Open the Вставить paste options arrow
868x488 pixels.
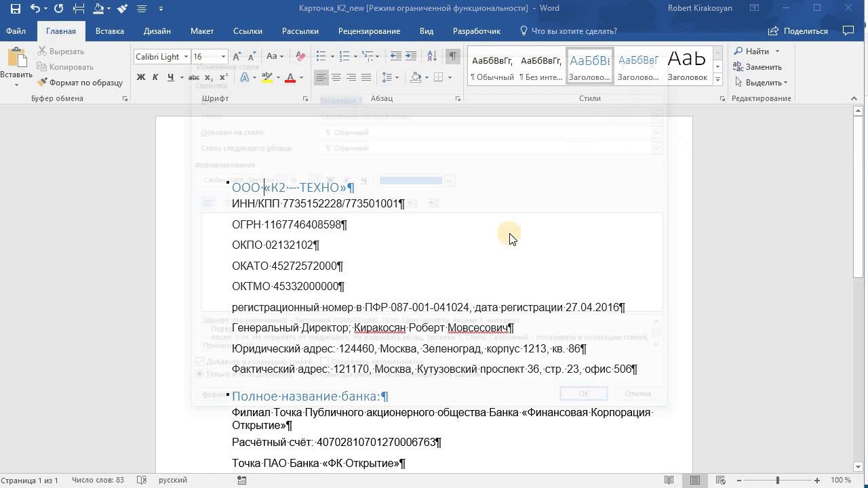pyautogui.click(x=16, y=85)
